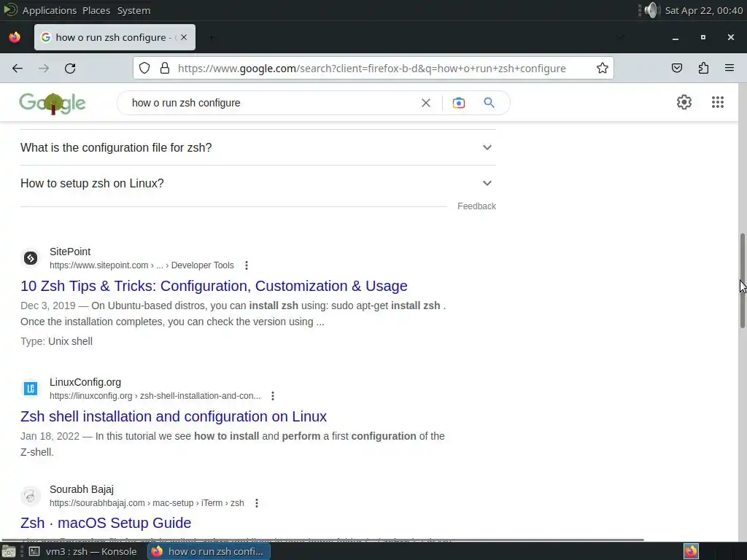Click the LinuxConfig.org favicon
747x560 pixels.
pos(31,389)
